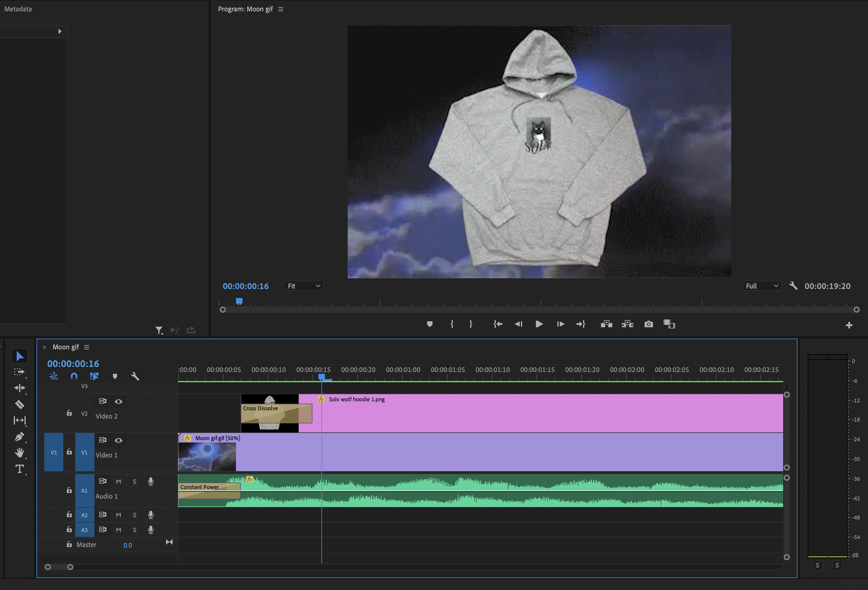Toggle lock on Video 1 track
Viewport: 868px width, 590px height.
pyautogui.click(x=69, y=452)
